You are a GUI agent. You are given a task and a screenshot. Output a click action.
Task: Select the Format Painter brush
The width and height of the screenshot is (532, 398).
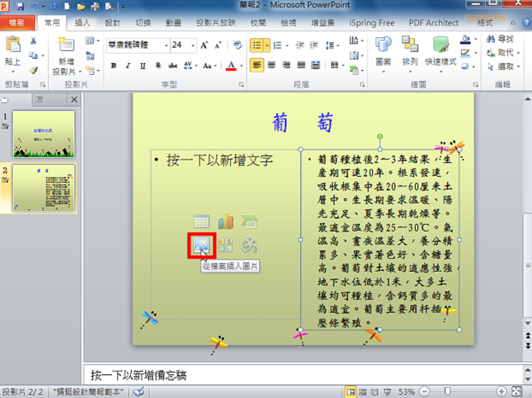[33, 70]
